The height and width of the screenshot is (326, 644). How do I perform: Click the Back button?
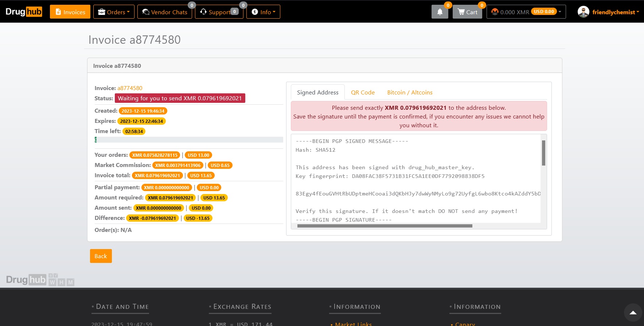[x=101, y=256]
